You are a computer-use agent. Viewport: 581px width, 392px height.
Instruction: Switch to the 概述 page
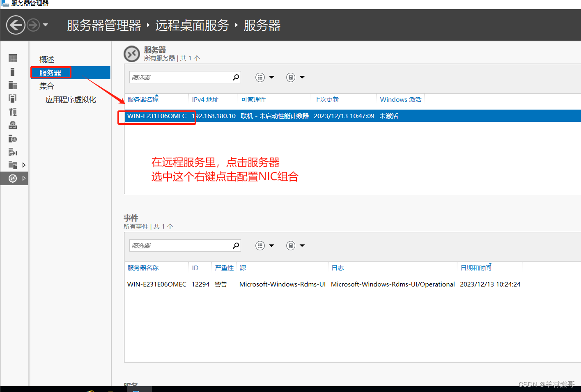[x=46, y=59]
